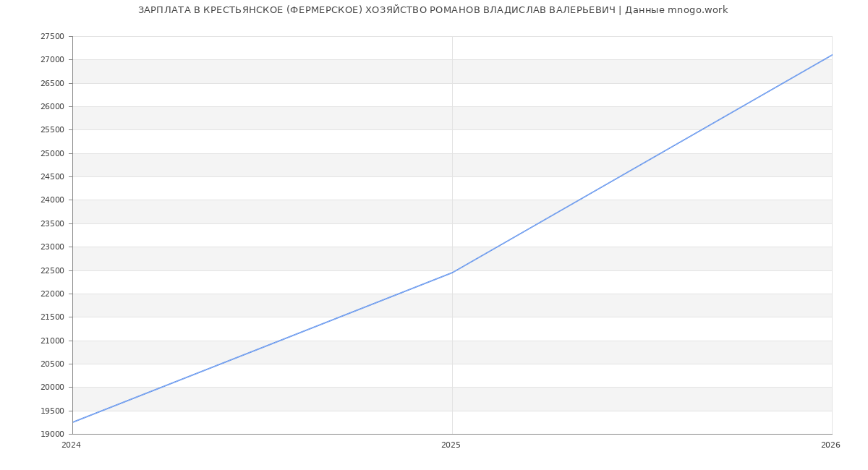868x470 pixels.
Task: Click the 2026 x-axis label
Action: click(x=830, y=445)
